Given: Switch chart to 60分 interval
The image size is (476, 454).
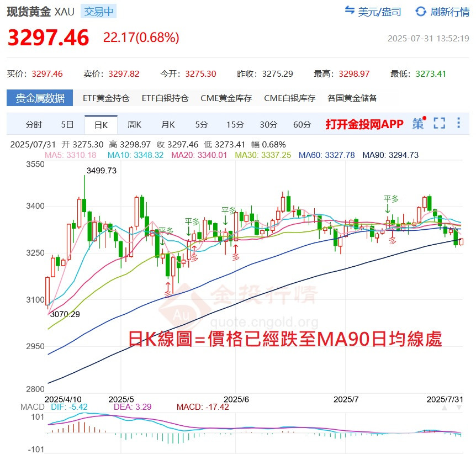Looking at the screenshot, I should point(302,124).
